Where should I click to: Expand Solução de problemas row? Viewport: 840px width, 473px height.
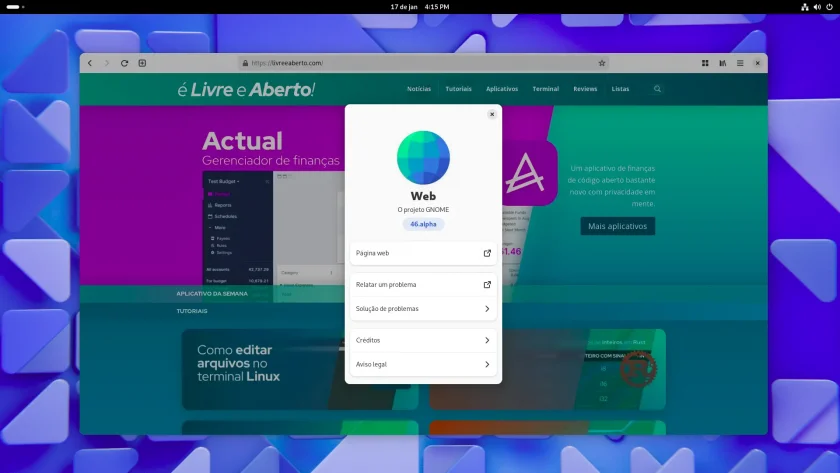(x=423, y=309)
